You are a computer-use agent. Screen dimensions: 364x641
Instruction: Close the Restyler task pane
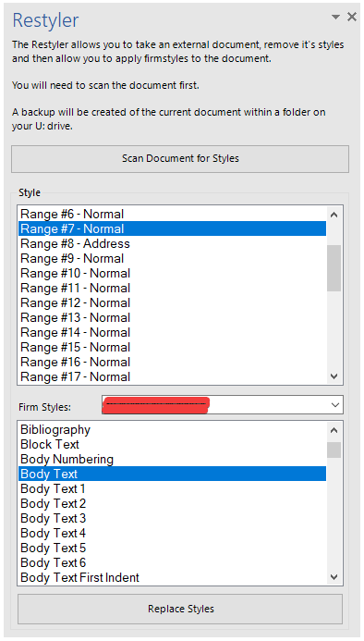(351, 17)
